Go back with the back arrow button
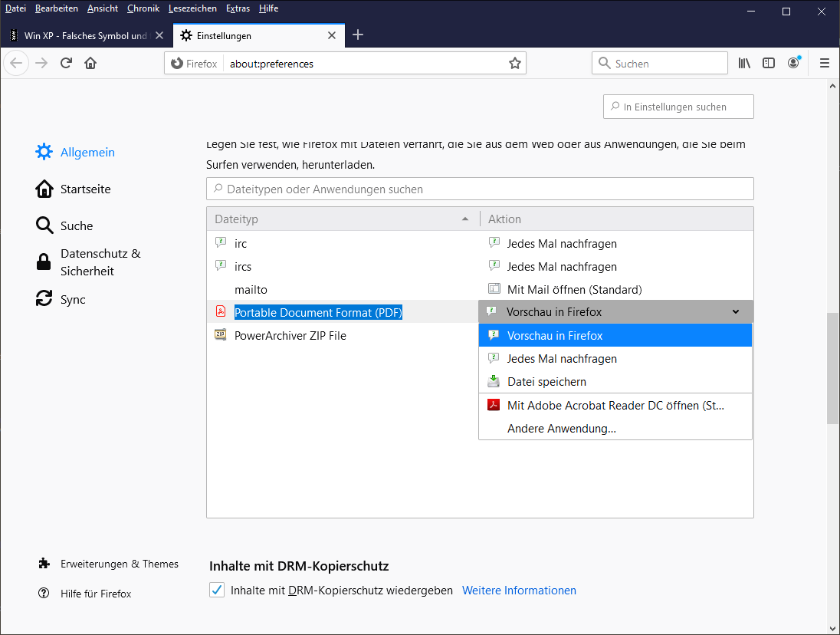 16,63
